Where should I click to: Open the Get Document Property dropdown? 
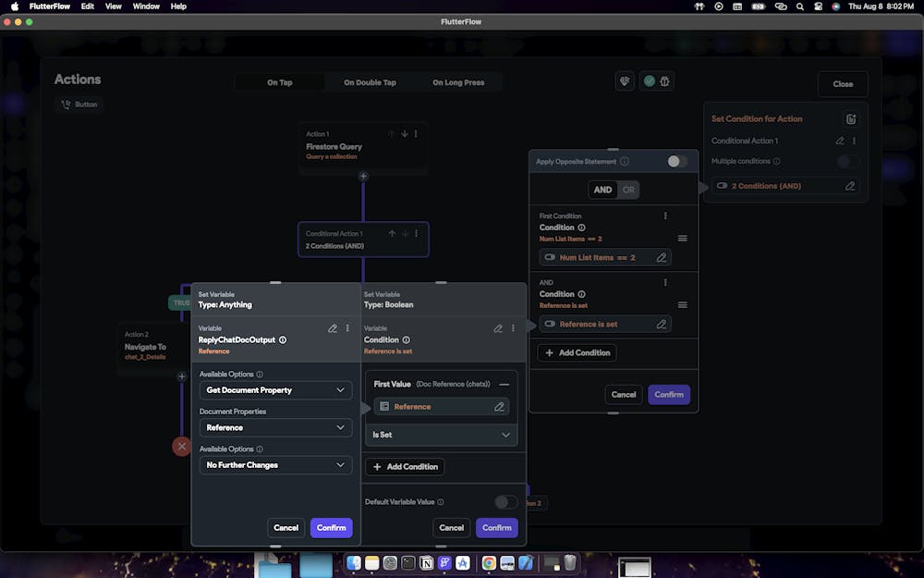pos(275,390)
